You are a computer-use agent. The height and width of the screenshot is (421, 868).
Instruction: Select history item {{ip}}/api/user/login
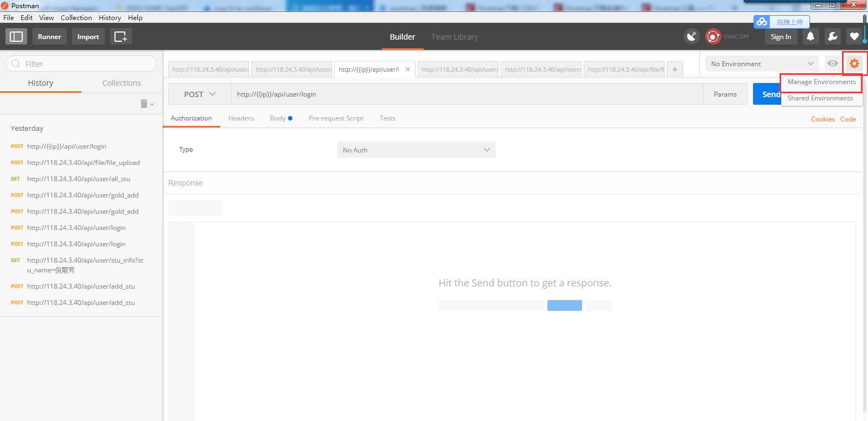point(67,146)
